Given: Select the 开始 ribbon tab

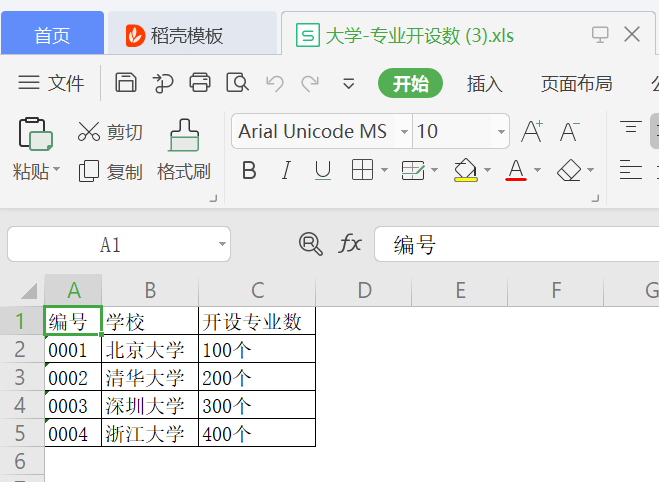Looking at the screenshot, I should point(410,83).
